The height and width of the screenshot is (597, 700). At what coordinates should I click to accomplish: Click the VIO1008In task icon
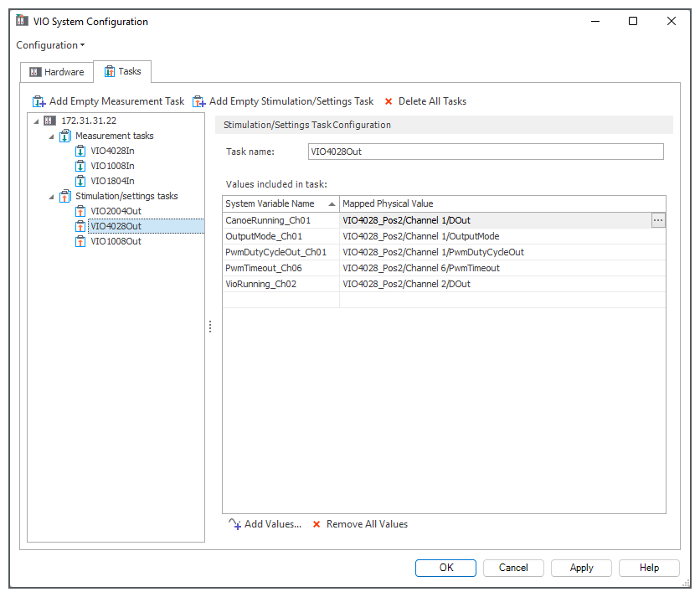click(80, 166)
